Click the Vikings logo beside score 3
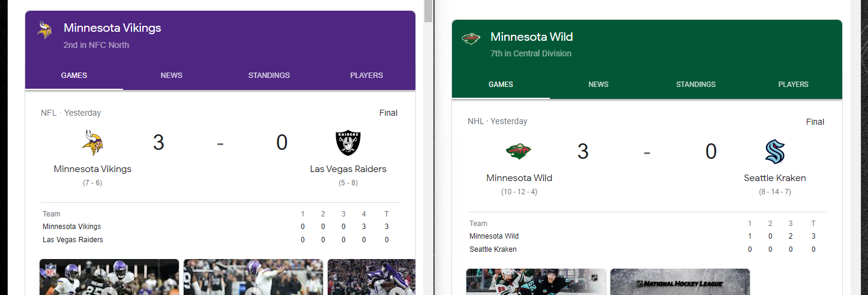 pos(93,143)
